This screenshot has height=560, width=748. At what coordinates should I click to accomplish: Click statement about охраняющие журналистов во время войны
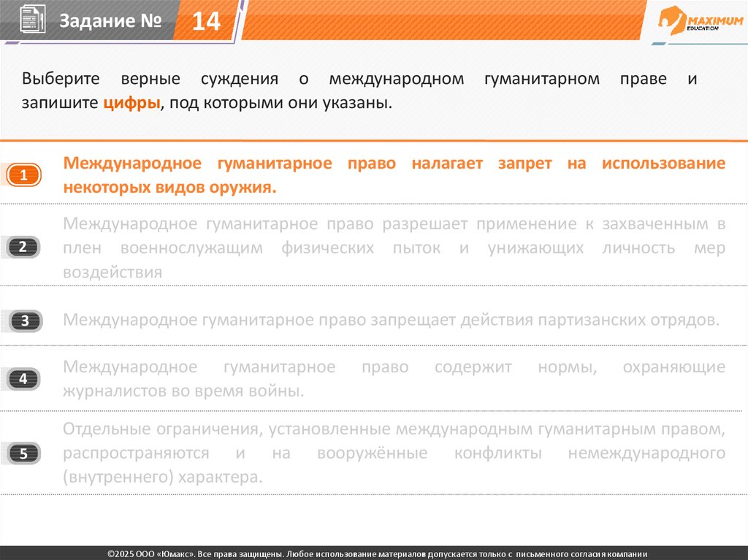point(394,379)
